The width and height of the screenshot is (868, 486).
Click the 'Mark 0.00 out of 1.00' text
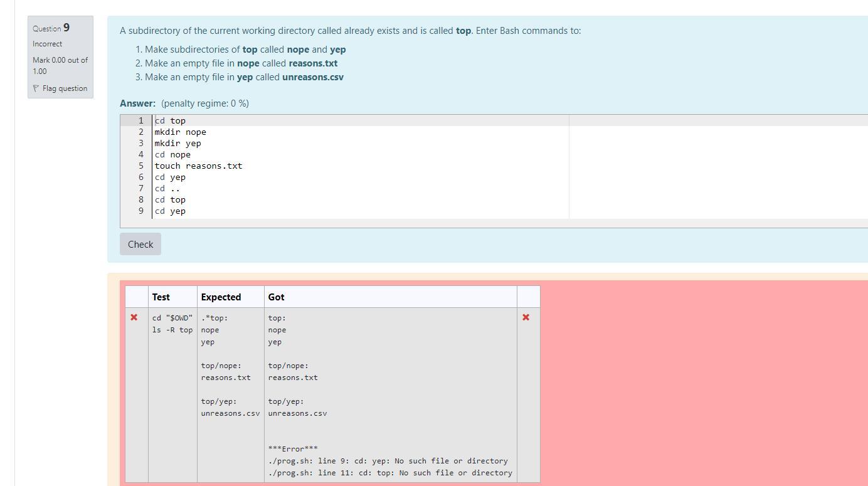click(x=60, y=65)
